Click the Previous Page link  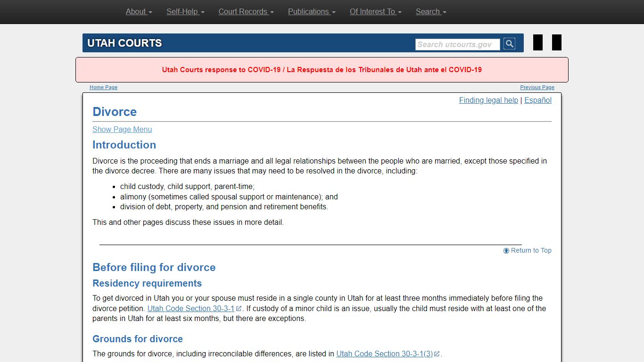tap(537, 87)
